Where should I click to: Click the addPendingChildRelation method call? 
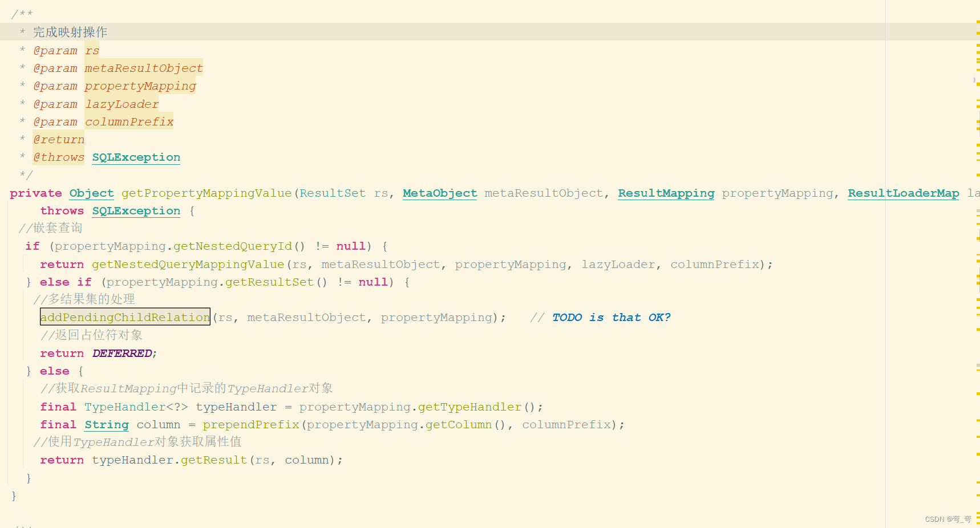125,317
